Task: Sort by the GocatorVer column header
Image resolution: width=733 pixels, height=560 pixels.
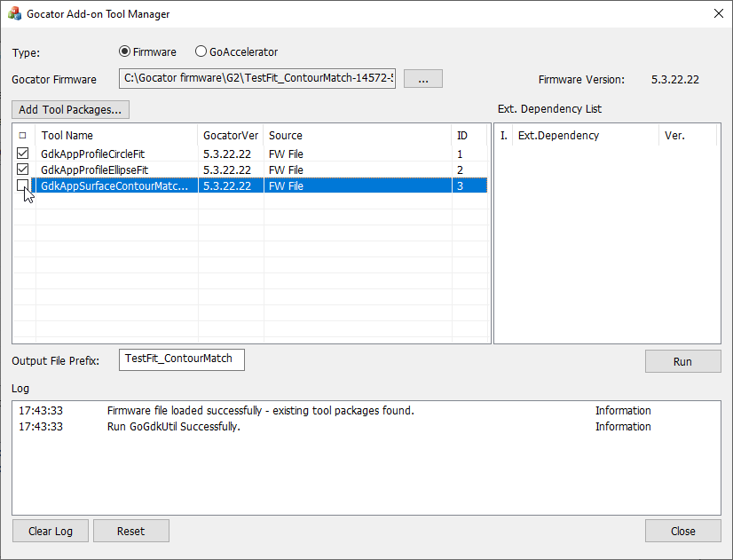Action: (231, 136)
